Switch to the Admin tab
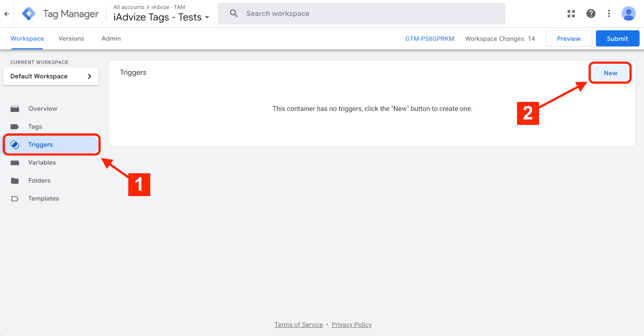Viewport: 644px width, 336px height. (111, 39)
